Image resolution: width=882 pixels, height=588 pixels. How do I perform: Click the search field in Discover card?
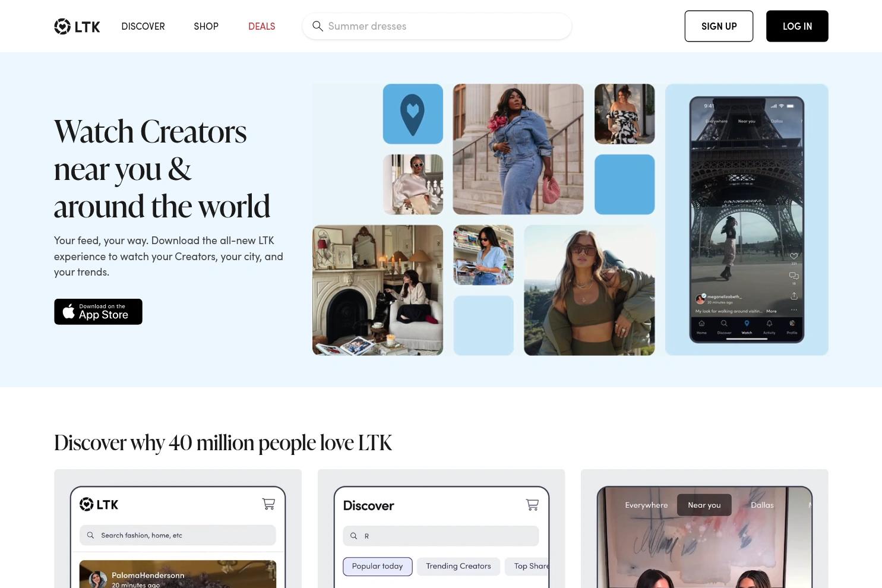coord(441,536)
